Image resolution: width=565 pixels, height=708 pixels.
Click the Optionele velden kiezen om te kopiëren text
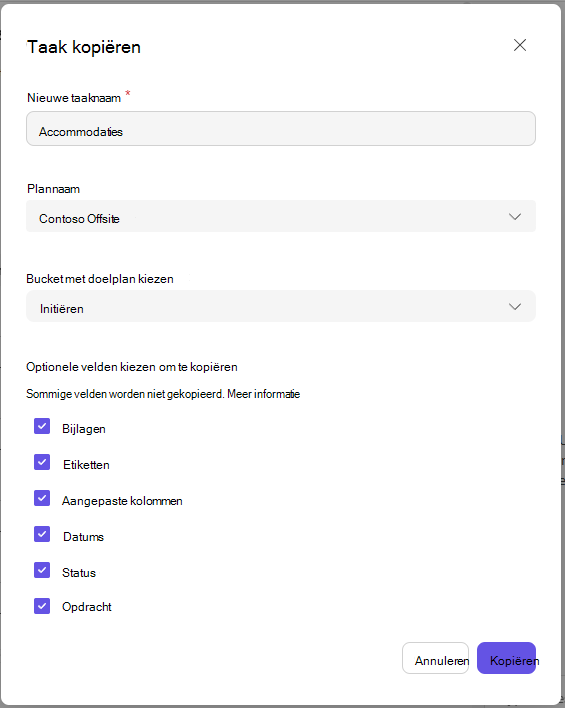132,367
